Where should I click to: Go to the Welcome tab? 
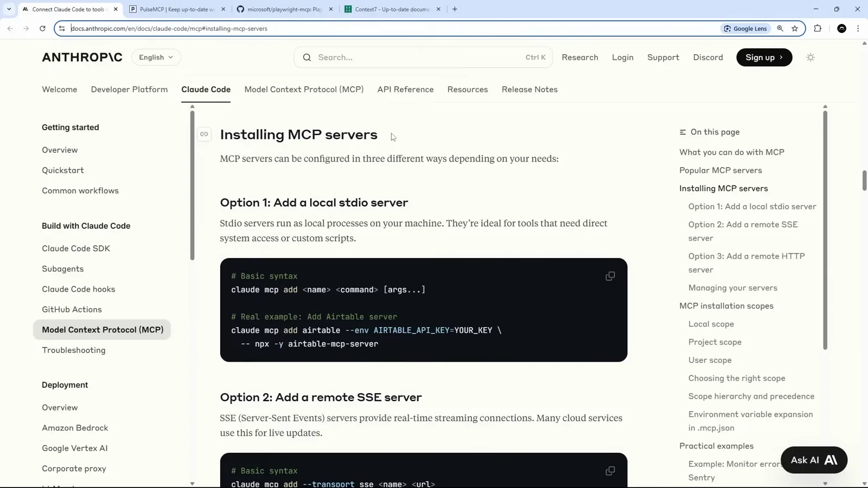(x=59, y=89)
